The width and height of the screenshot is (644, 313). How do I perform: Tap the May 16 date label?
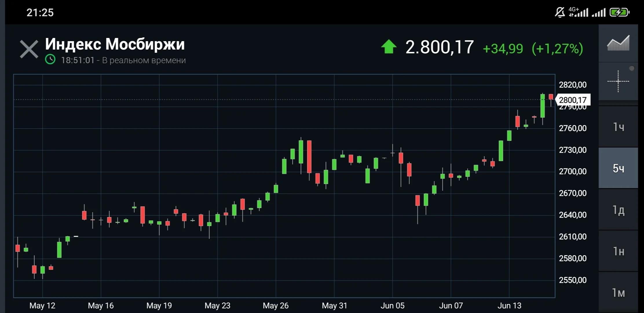101,305
